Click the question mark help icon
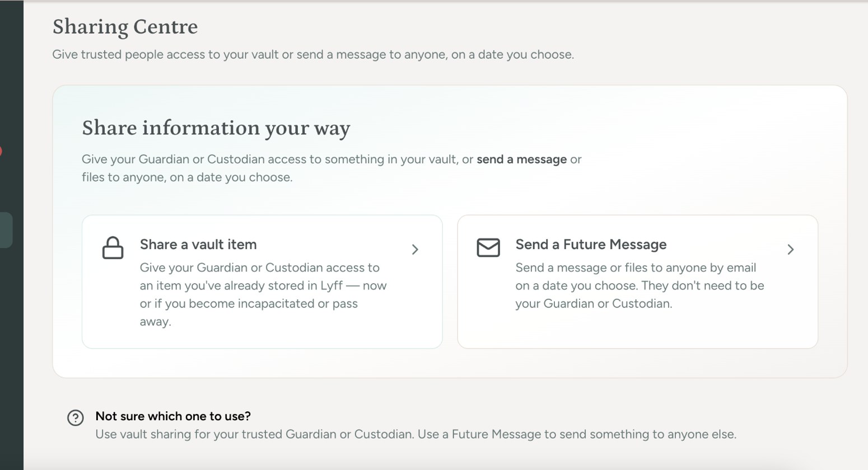 (x=76, y=417)
